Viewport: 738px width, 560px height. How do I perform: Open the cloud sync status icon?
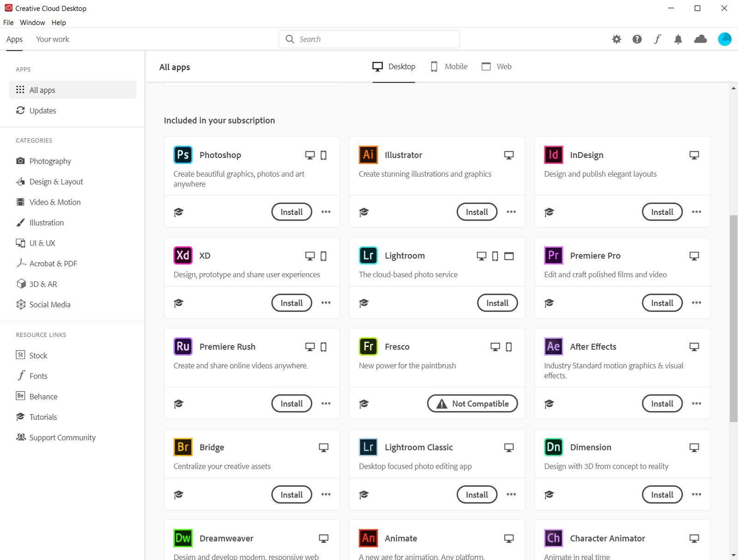(x=700, y=39)
